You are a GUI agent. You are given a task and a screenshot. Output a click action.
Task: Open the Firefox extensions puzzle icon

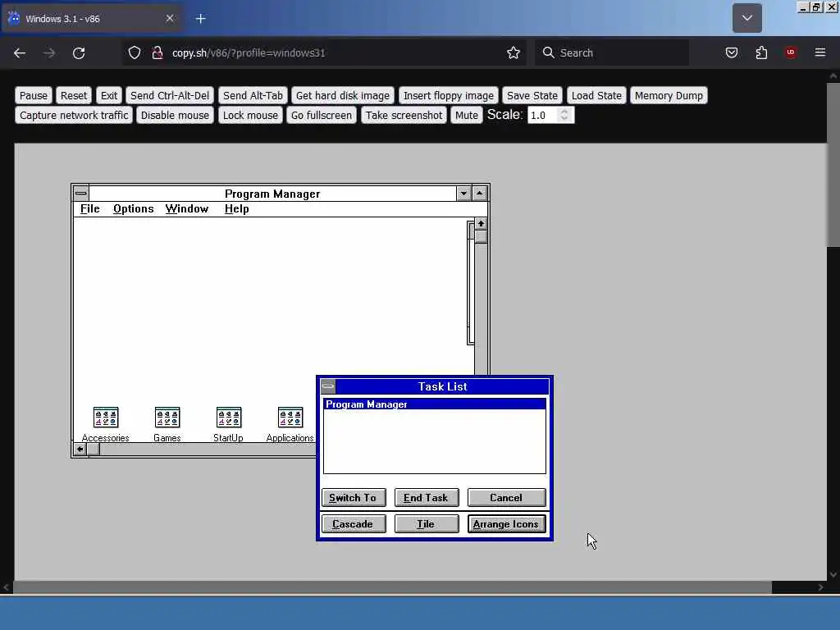tap(761, 52)
